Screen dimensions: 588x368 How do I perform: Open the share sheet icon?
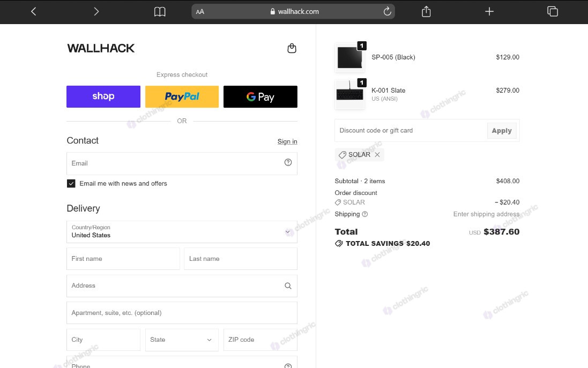[426, 12]
